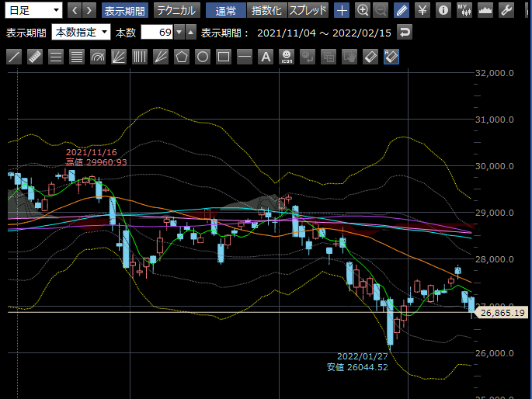Pick the text annotation tool (A)
The height and width of the screenshot is (399, 532).
[266, 57]
